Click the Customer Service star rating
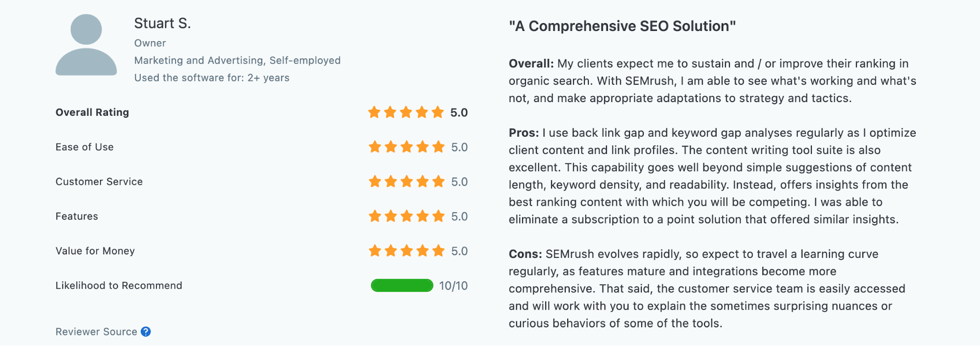 [x=406, y=182]
